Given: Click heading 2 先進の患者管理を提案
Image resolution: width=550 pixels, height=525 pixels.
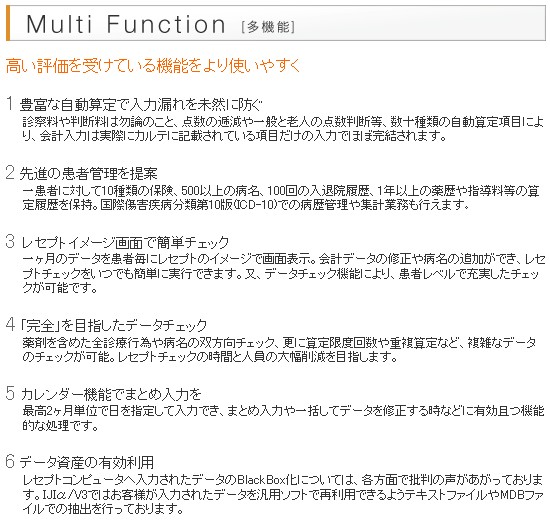Looking at the screenshot, I should [88, 173].
